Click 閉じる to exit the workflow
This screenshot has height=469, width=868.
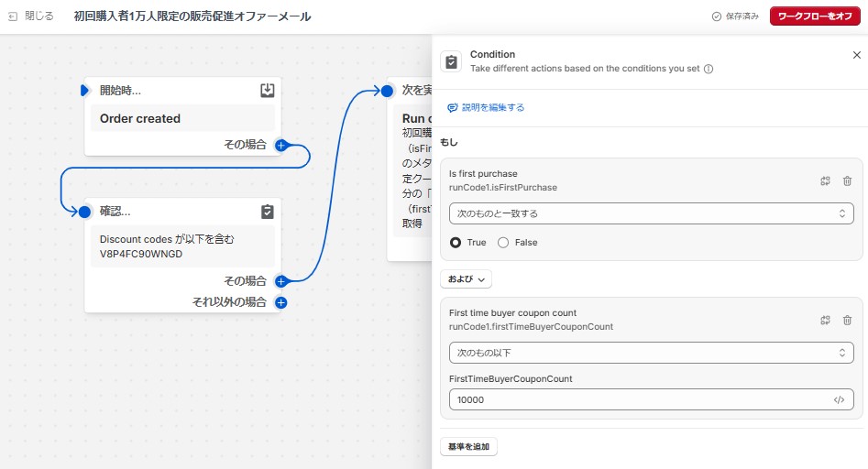39,16
